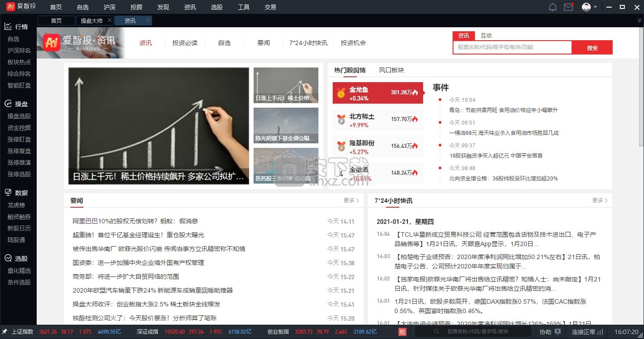Select 北方稀土 hot stock row
644x339 pixels.
tap(377, 120)
